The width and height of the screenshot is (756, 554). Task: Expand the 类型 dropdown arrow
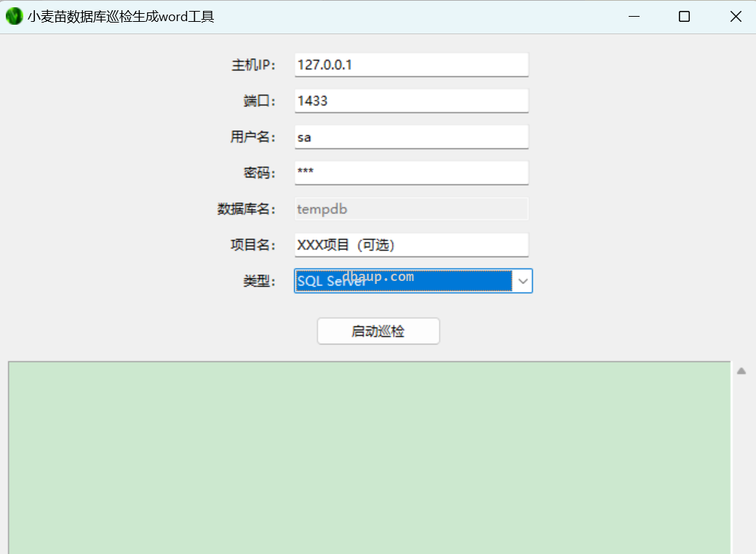(522, 281)
